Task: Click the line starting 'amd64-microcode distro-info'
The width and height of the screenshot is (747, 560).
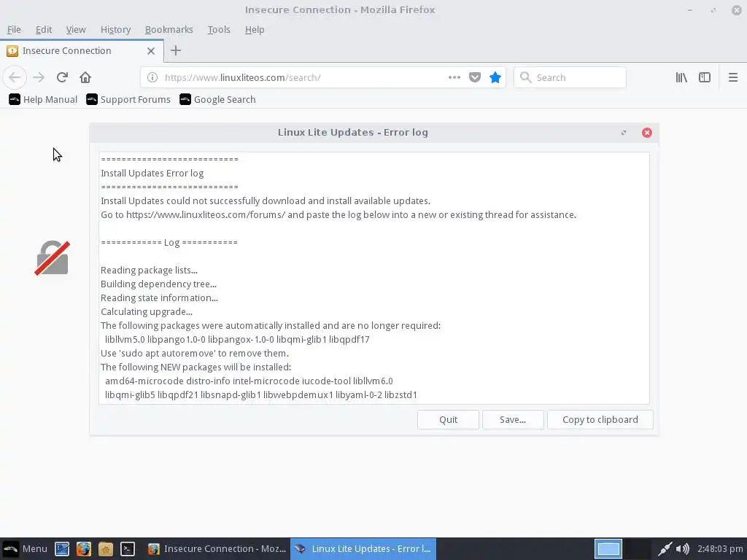Action: (x=249, y=381)
